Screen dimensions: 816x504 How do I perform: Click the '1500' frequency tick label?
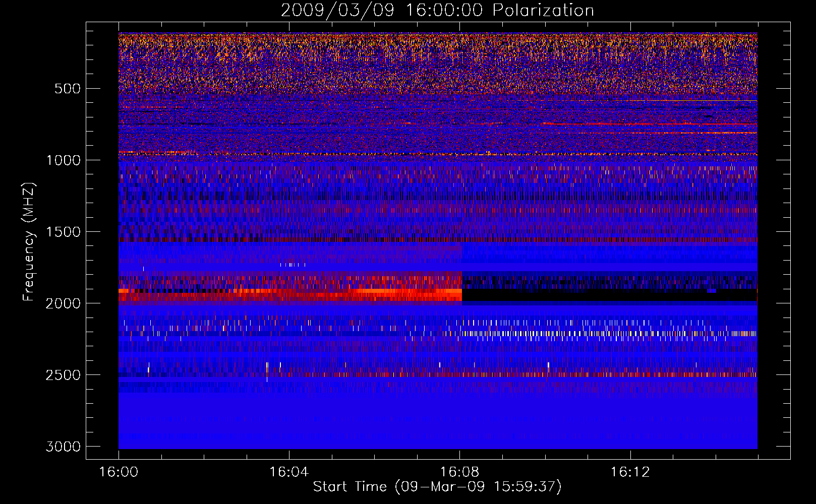pyautogui.click(x=63, y=232)
